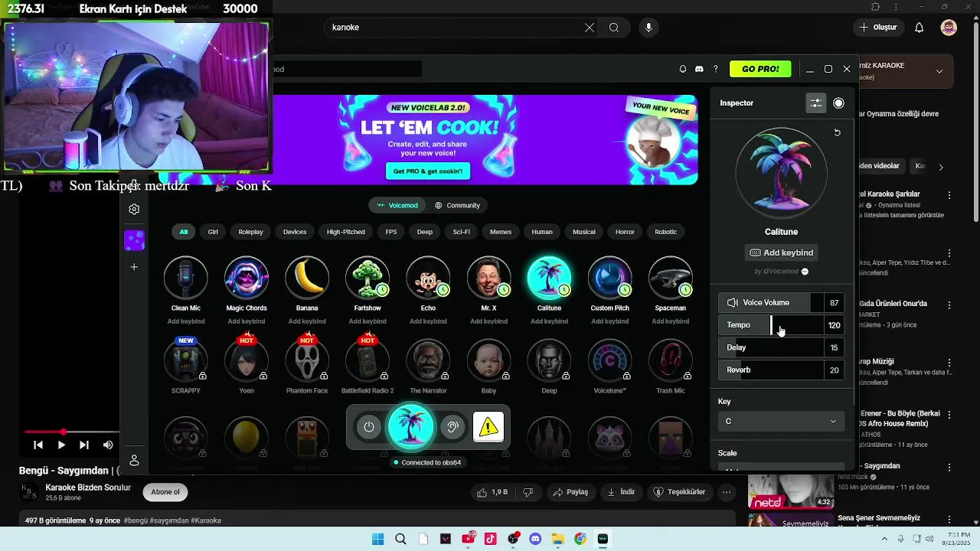The width and height of the screenshot is (980, 551).
Task: Select the Trash Mic voice
Action: [670, 360]
